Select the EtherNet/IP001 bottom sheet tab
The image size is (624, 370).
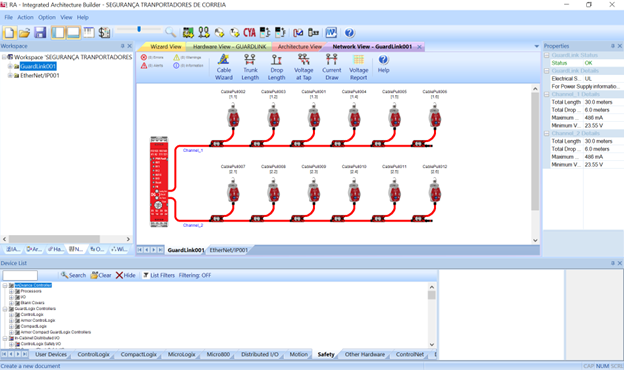(228, 250)
